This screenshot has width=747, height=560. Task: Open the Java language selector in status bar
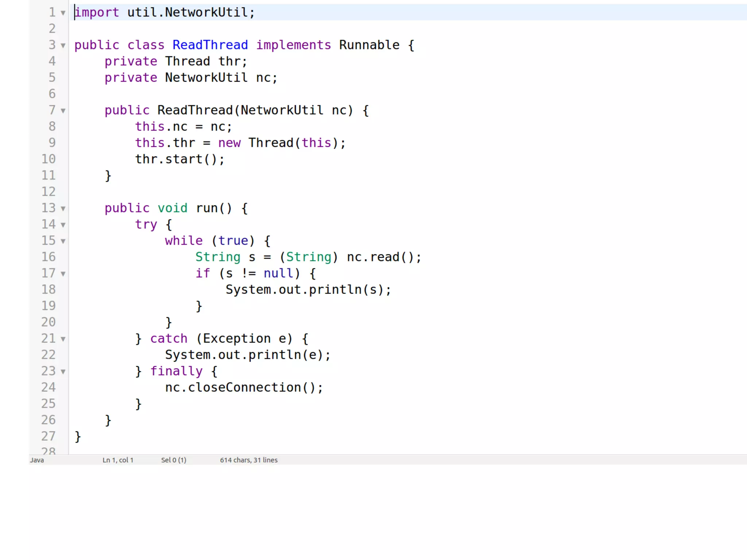point(37,460)
